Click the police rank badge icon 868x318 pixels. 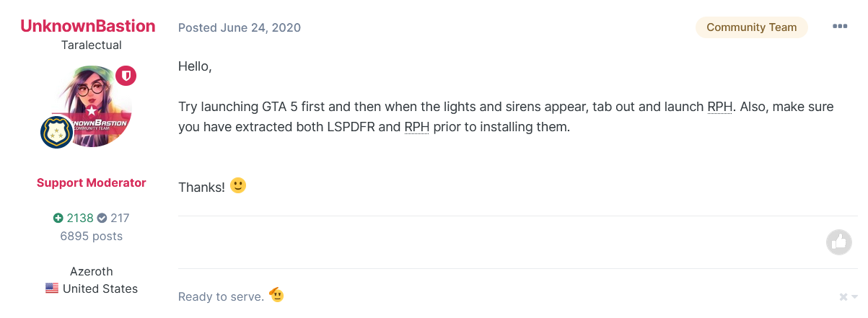pos(56,132)
